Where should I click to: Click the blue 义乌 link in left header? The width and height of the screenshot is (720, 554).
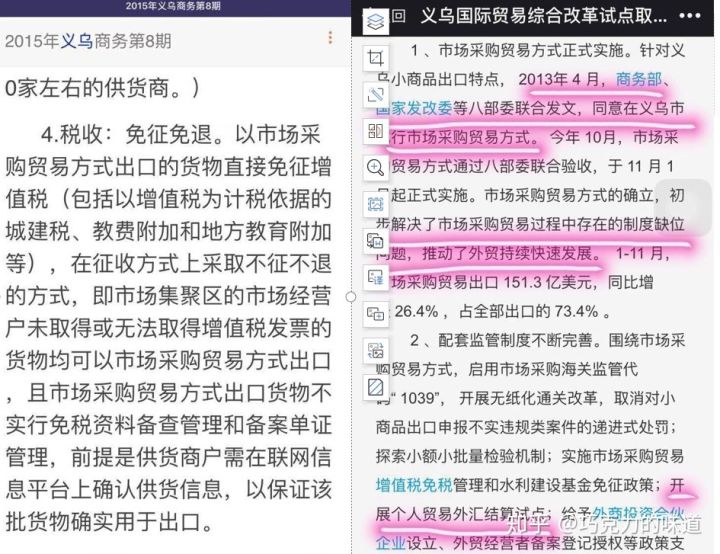click(77, 41)
